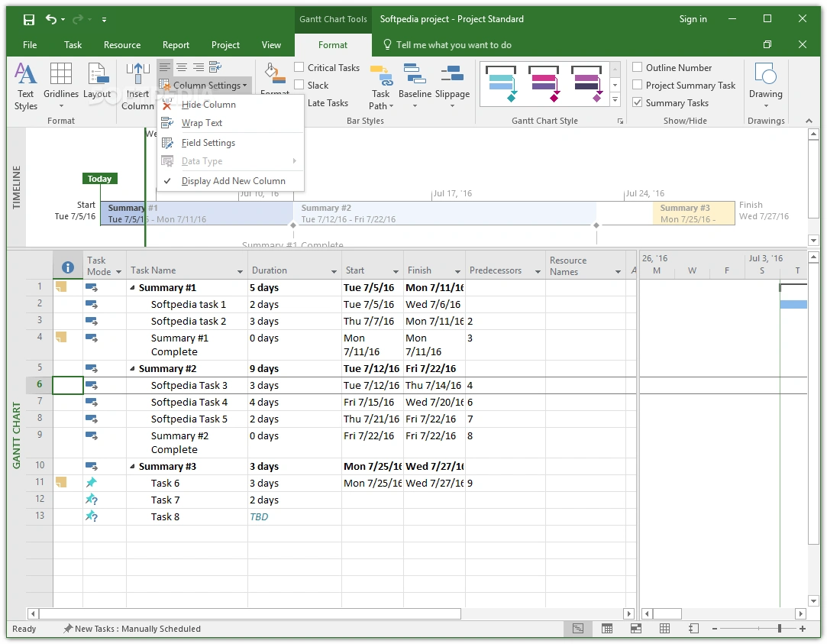827x644 pixels.
Task: Uncheck the Summary Tasks checkbox
Action: 638,103
